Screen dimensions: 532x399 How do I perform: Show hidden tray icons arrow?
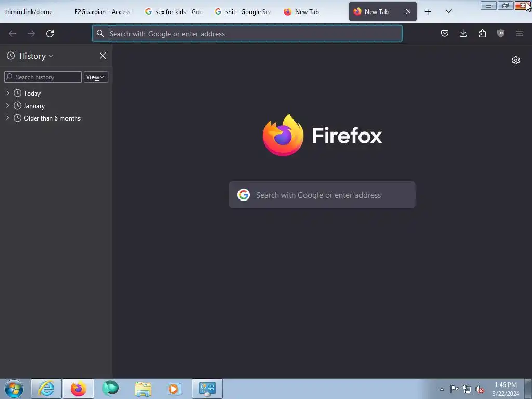click(x=442, y=389)
